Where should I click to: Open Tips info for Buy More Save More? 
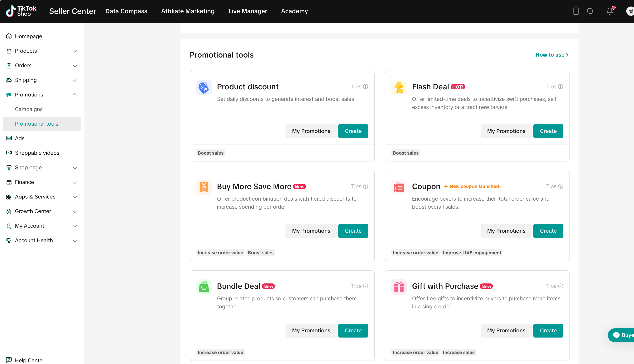point(365,186)
